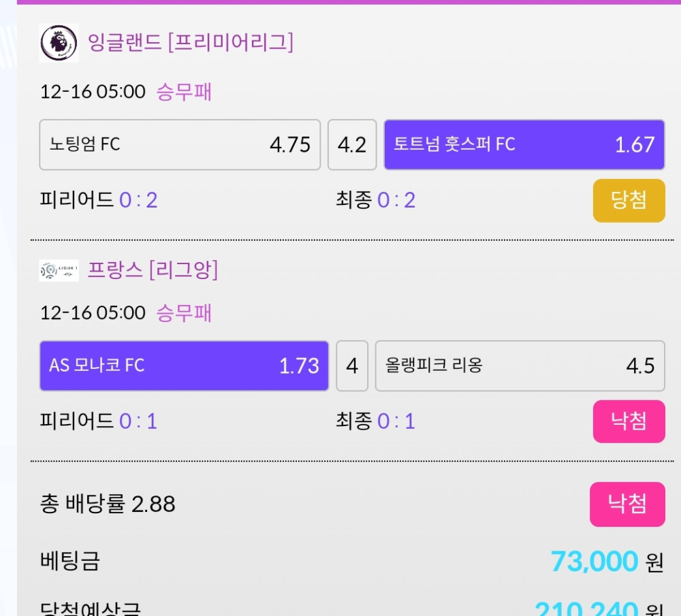Toggle the 토트넘 훗스퍼 FC 1.67 selection
Screen dimensions: 681x616
point(524,144)
